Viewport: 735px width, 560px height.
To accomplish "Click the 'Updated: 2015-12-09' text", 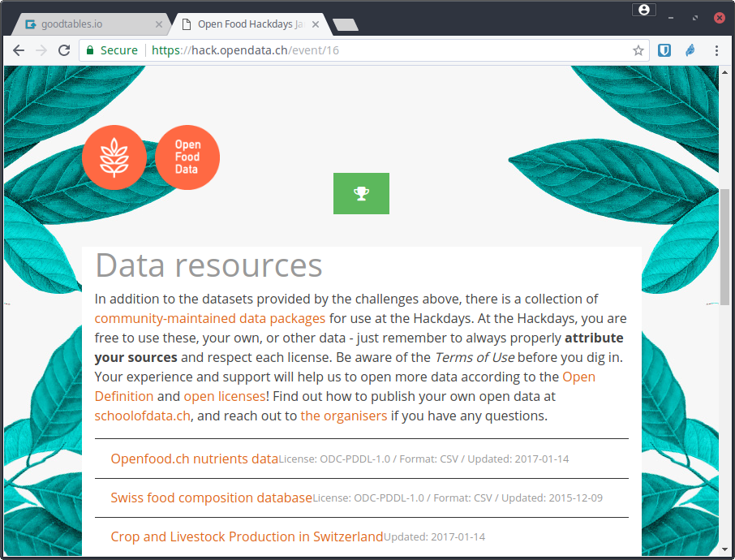I will coord(552,498).
